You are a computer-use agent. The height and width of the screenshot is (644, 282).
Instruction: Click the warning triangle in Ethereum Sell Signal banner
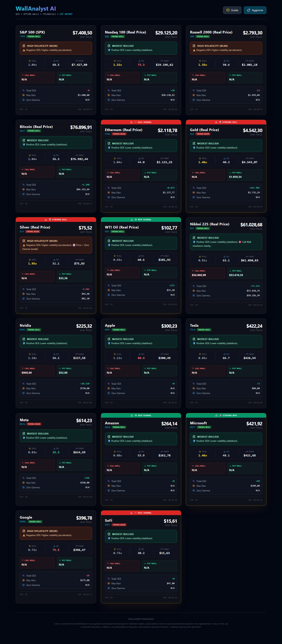pos(131,122)
